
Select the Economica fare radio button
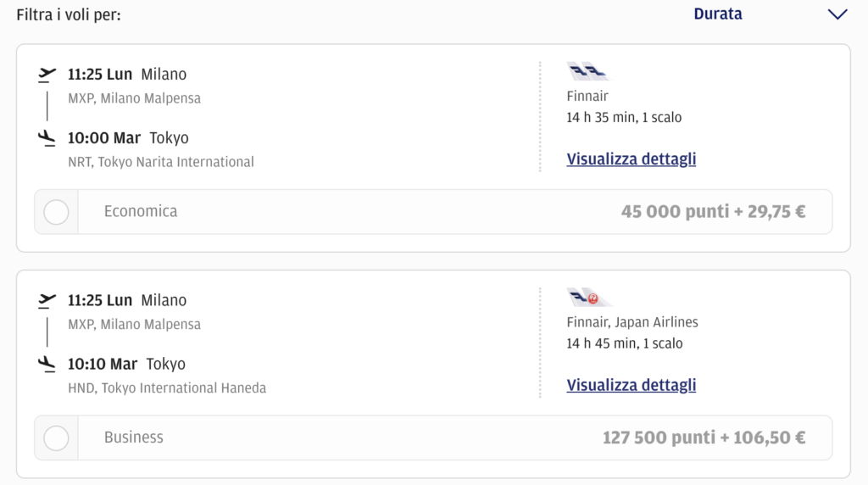tap(57, 212)
